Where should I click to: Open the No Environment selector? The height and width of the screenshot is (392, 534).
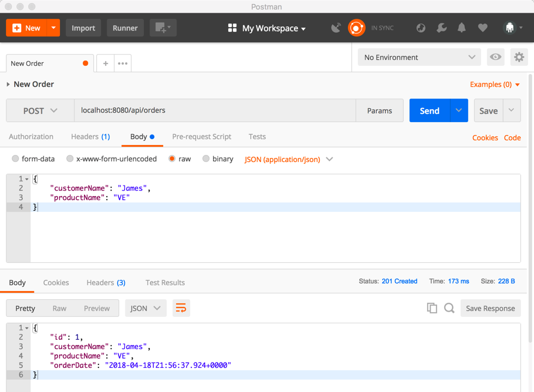click(419, 57)
